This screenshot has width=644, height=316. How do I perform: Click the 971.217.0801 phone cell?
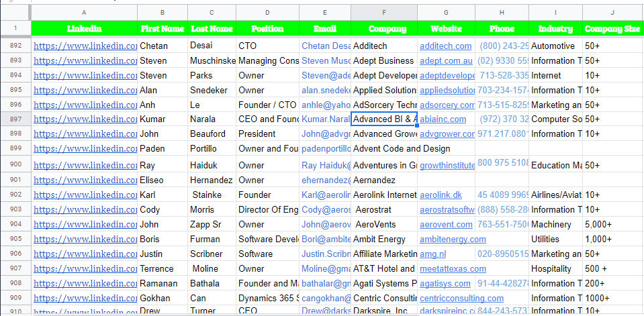click(x=502, y=134)
